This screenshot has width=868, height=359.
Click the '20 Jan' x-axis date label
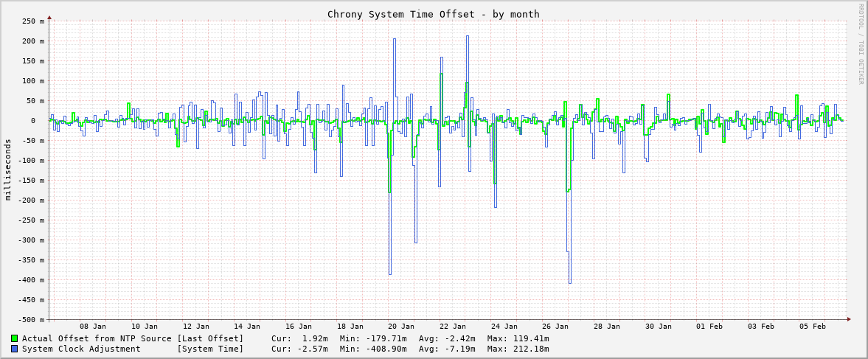(x=400, y=327)
